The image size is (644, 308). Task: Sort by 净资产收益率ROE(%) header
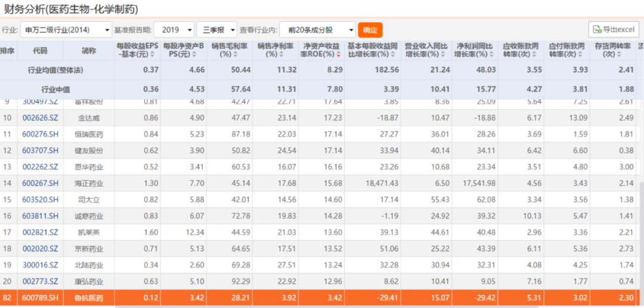[321, 51]
